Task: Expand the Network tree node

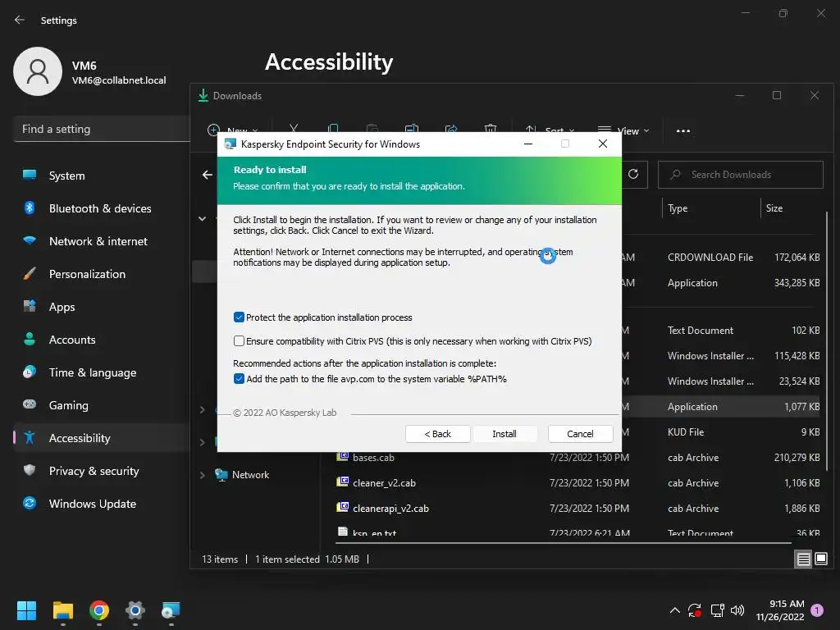Action: (x=203, y=475)
